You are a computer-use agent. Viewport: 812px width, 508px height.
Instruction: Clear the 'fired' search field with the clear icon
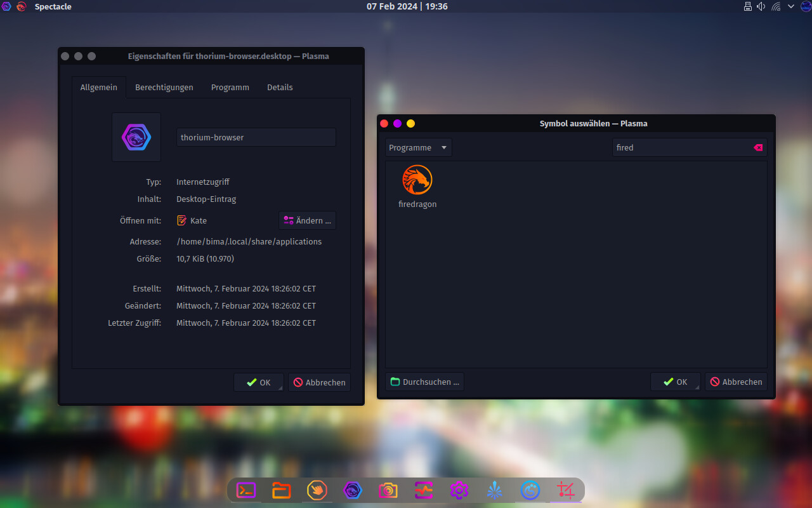pyautogui.click(x=758, y=147)
